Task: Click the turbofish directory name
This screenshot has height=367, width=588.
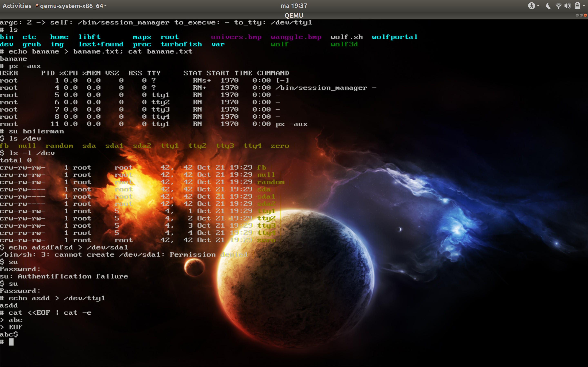Action: pyautogui.click(x=181, y=44)
